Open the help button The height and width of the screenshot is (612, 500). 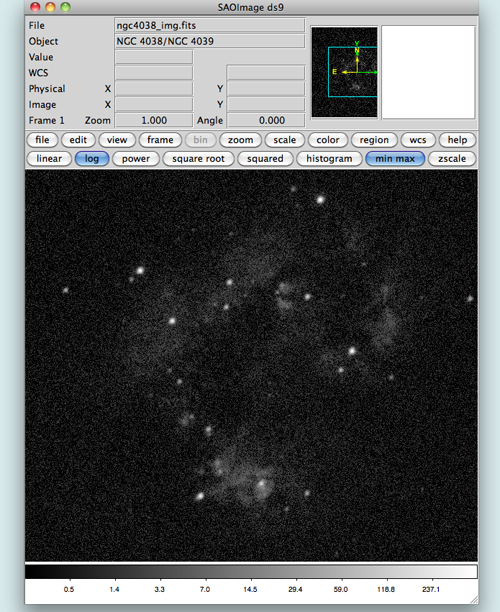point(457,140)
